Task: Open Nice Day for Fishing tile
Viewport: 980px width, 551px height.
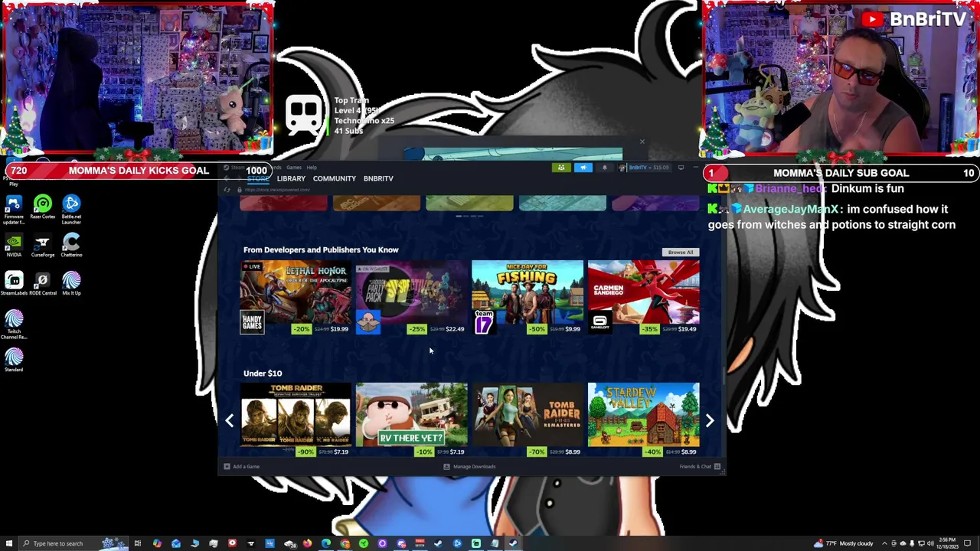Action: pos(528,298)
